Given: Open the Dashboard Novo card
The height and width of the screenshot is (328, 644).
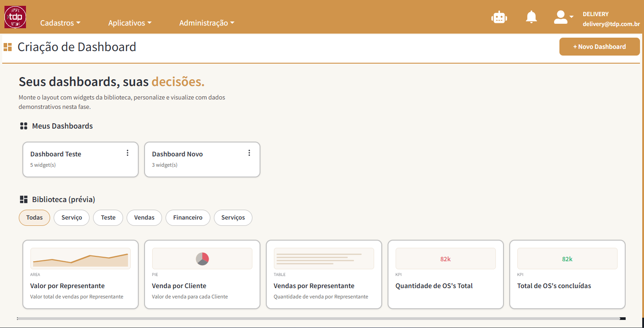Looking at the screenshot, I should [202, 160].
